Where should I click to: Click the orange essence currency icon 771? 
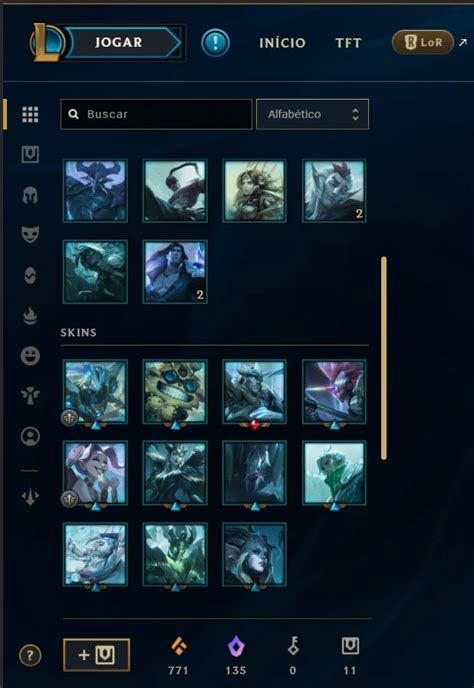point(179,646)
